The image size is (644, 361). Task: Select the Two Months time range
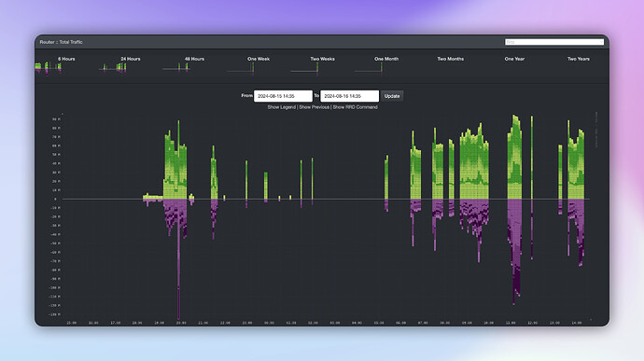pyautogui.click(x=450, y=59)
